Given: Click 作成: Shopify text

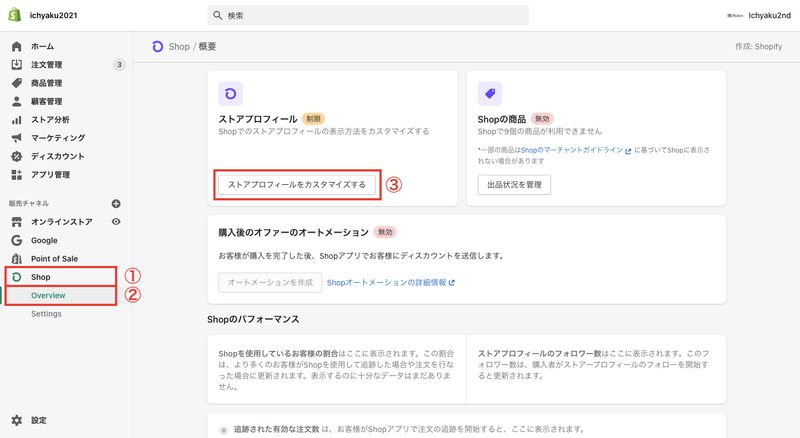Looking at the screenshot, I should (x=758, y=46).
